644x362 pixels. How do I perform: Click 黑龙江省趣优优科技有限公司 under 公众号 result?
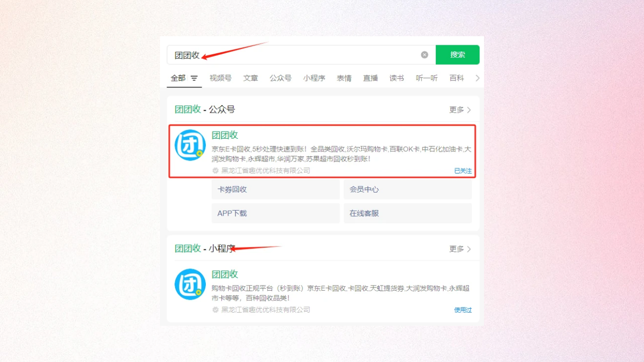(x=266, y=170)
